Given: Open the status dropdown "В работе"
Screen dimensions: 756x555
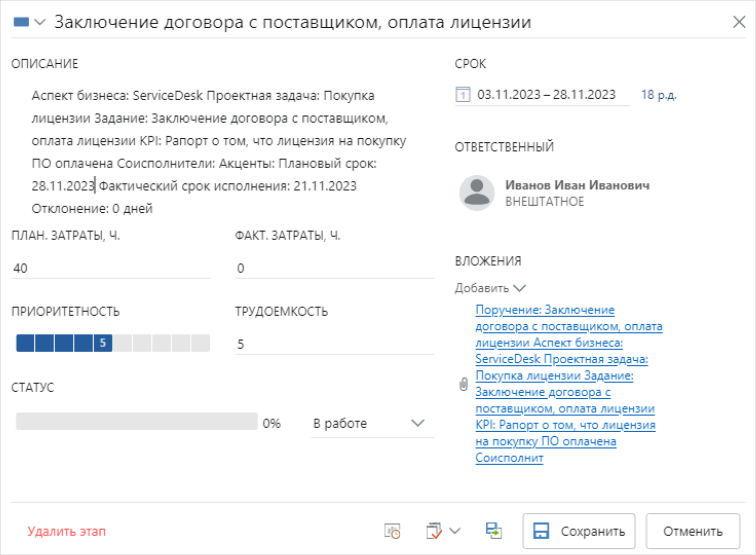Looking at the screenshot, I should coord(372,423).
